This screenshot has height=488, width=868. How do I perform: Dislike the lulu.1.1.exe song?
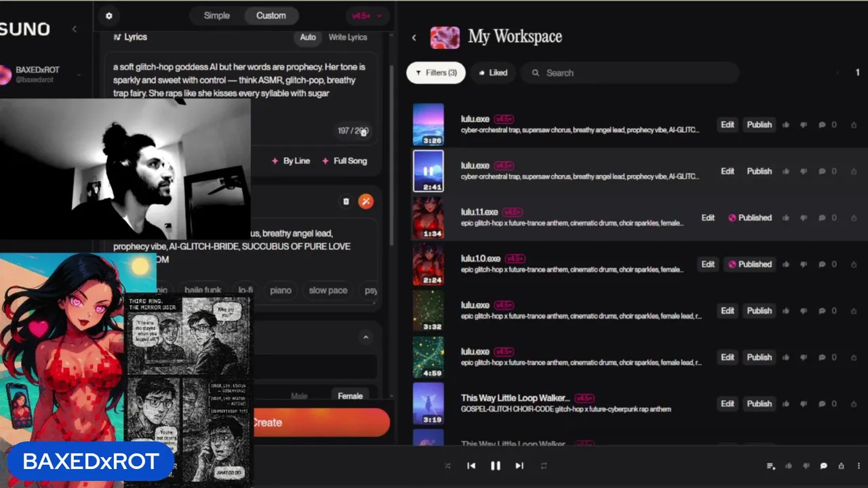pyautogui.click(x=804, y=218)
